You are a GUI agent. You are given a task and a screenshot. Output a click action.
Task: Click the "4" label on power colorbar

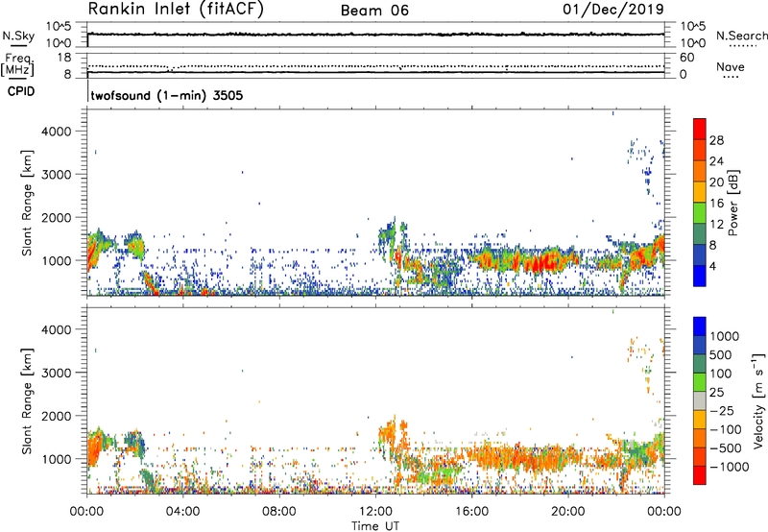click(712, 266)
